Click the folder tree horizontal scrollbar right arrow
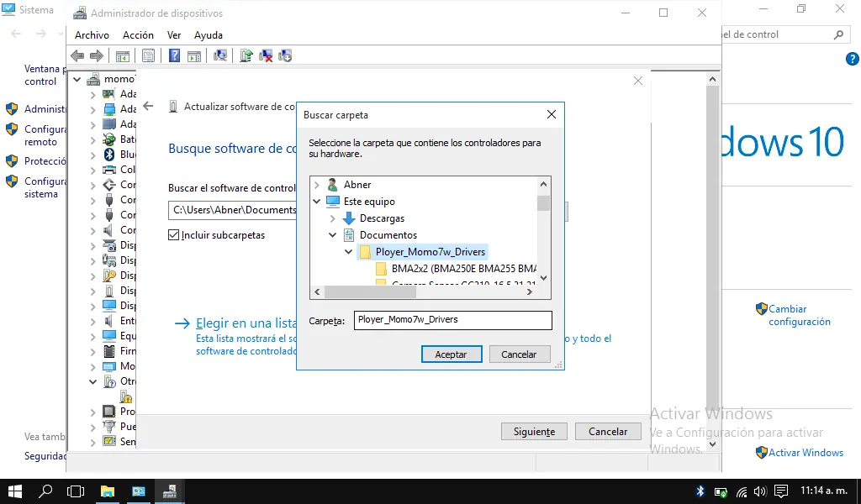Image resolution: width=861 pixels, height=504 pixels. click(530, 292)
